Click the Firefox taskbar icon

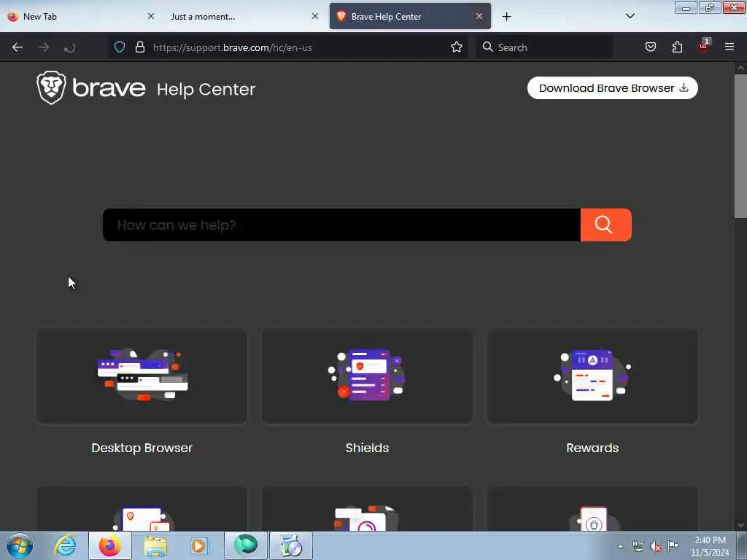point(110,545)
